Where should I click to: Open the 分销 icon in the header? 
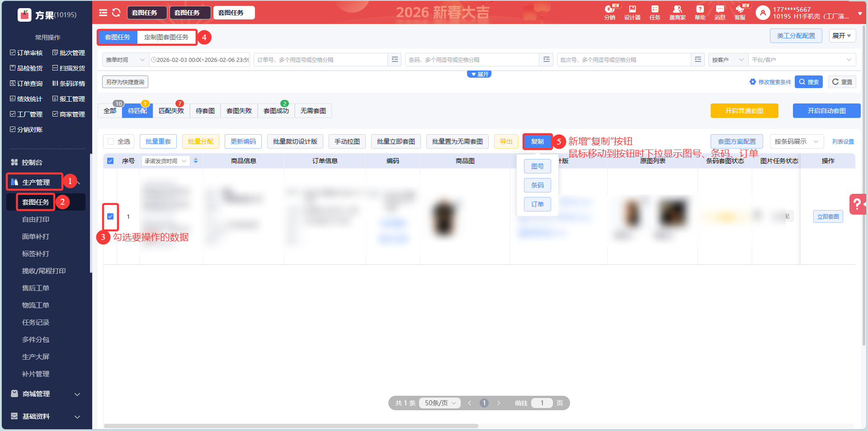tap(610, 12)
